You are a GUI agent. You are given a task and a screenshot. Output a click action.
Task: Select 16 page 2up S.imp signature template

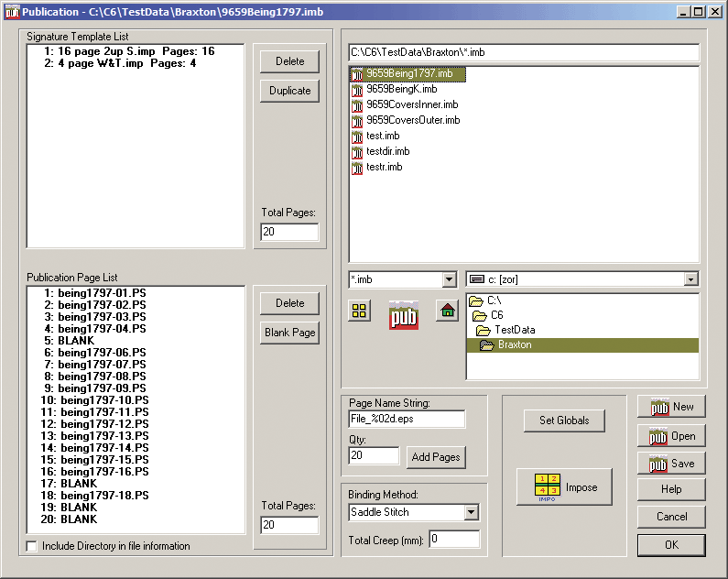pyautogui.click(x=126, y=52)
